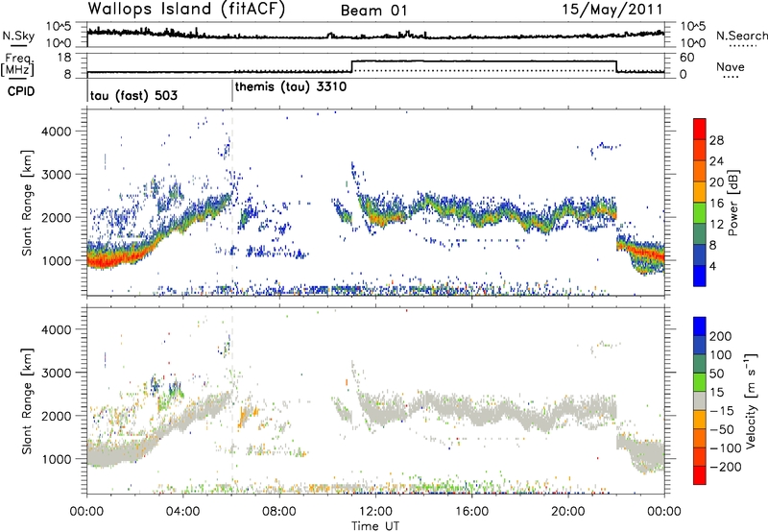Click the '3000' tick on velocity panel axis
This screenshot has height=532, width=768.
[57, 373]
